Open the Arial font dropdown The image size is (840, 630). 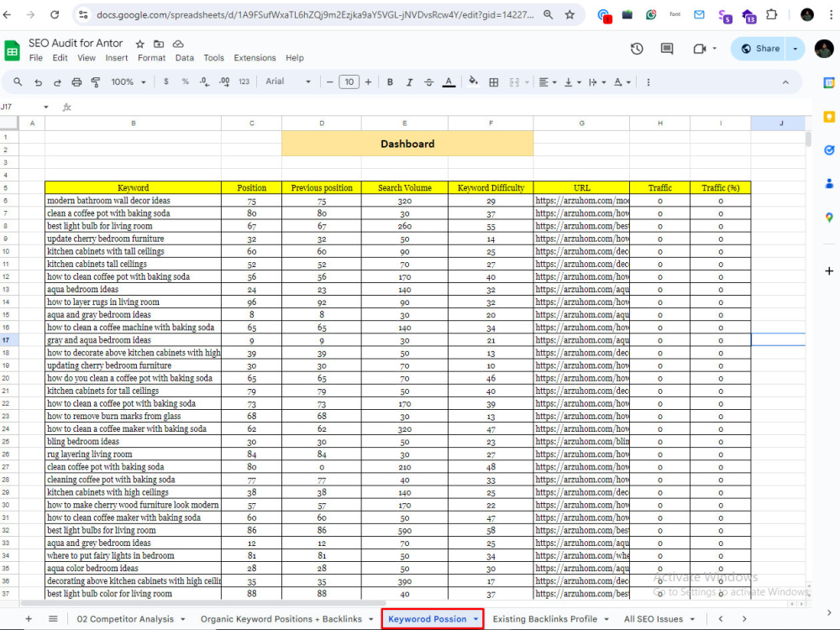[x=288, y=81]
